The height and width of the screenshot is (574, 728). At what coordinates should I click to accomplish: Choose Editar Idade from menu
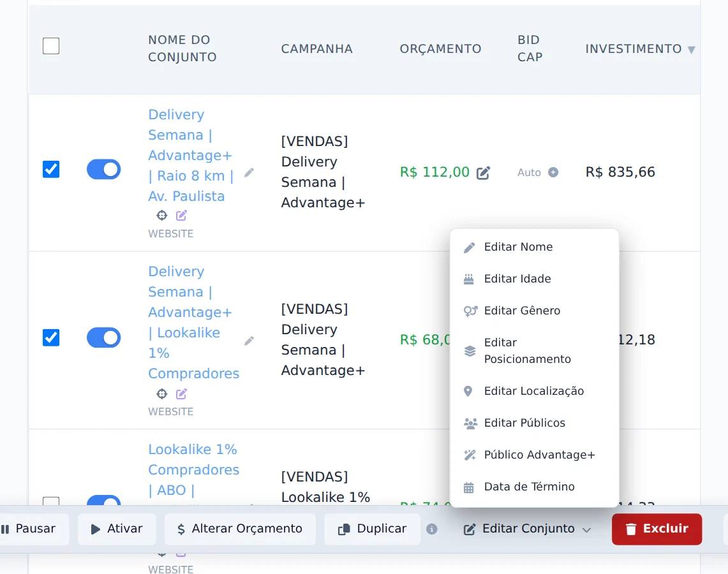(x=535, y=279)
